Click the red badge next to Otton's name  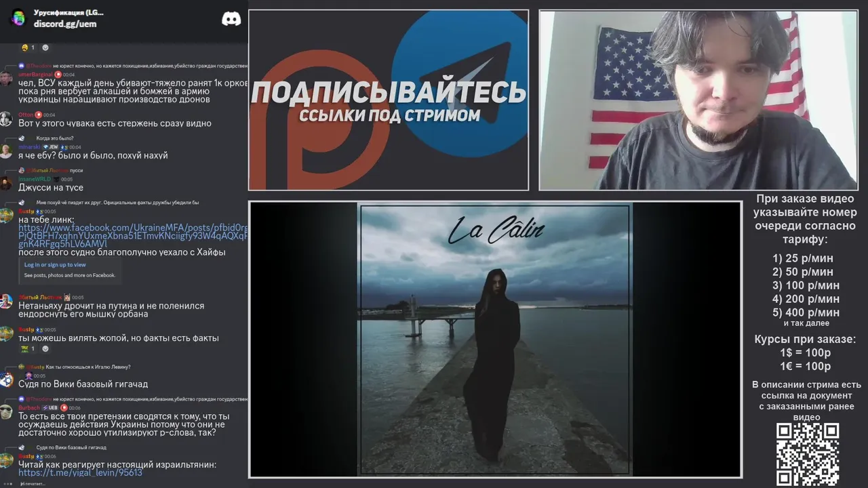39,115
